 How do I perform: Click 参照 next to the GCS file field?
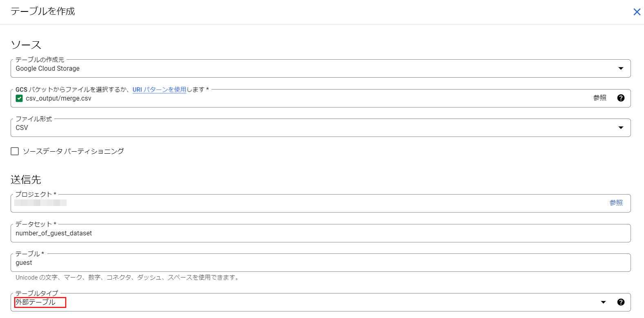pos(600,98)
